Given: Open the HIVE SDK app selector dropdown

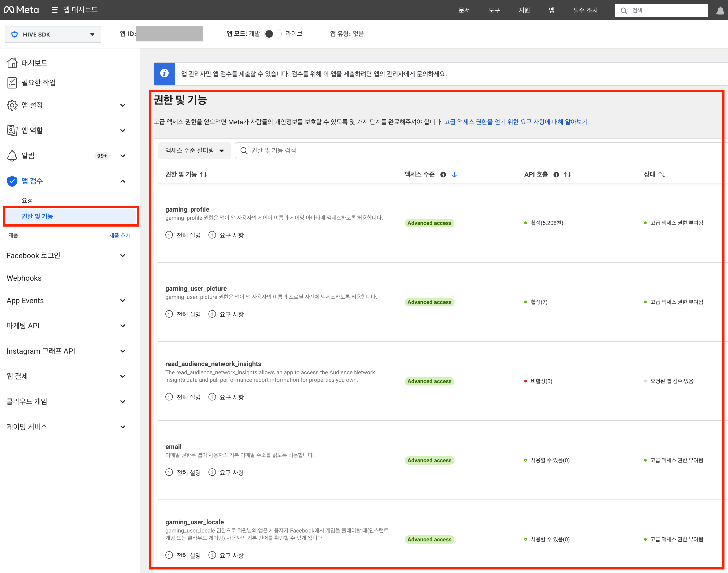Looking at the screenshot, I should click(x=53, y=34).
